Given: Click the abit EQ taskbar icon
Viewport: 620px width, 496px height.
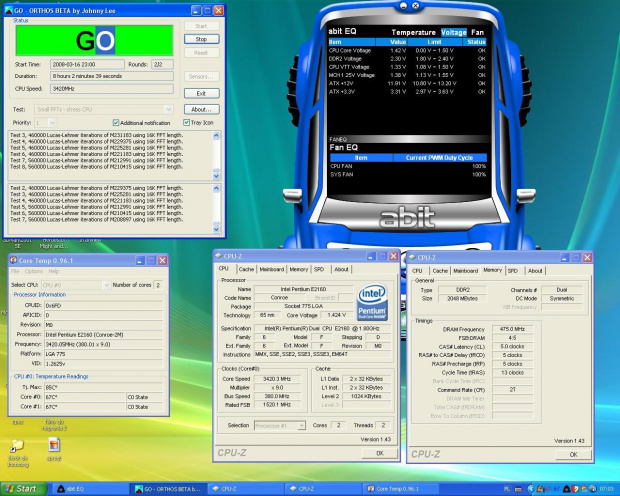Looking at the screenshot, I should click(61, 489).
